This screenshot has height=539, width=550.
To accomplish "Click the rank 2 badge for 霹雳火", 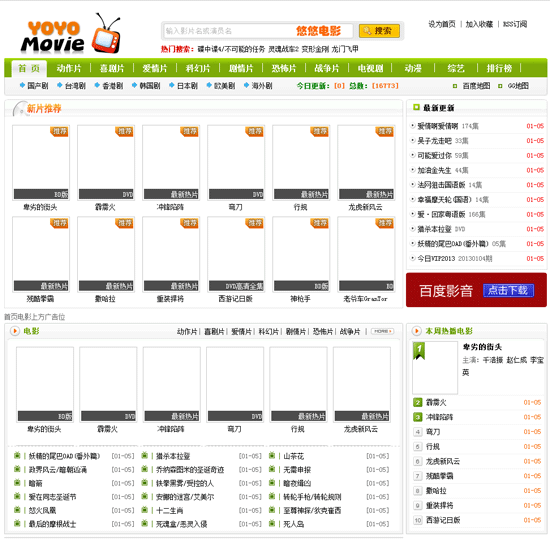I will click(417, 402).
